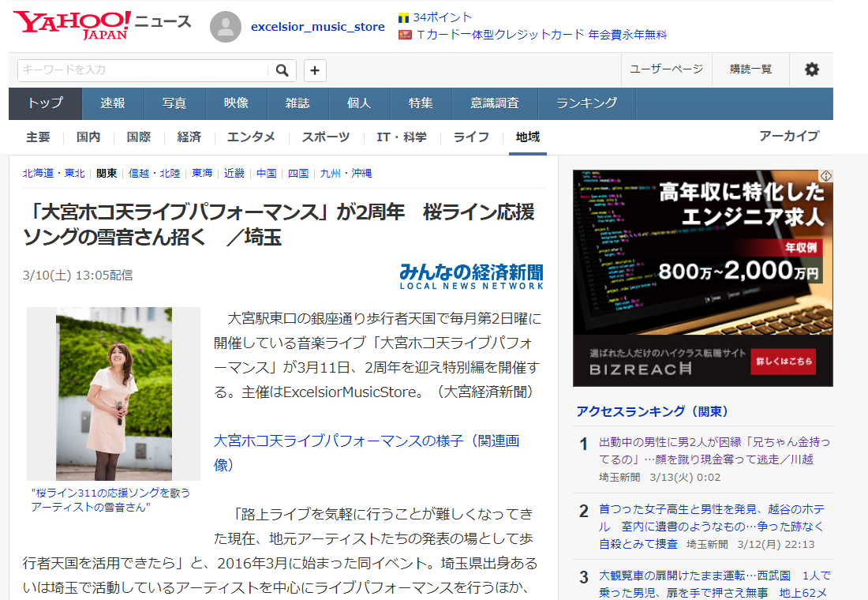The width and height of the screenshot is (868, 600).
Task: Switch to 経済 category
Action: coord(189,137)
